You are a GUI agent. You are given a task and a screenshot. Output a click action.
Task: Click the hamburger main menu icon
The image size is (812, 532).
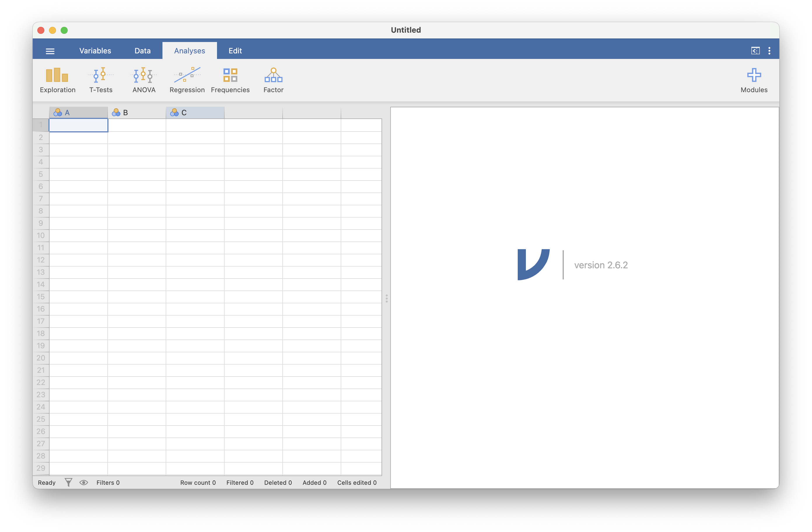pyautogui.click(x=50, y=51)
